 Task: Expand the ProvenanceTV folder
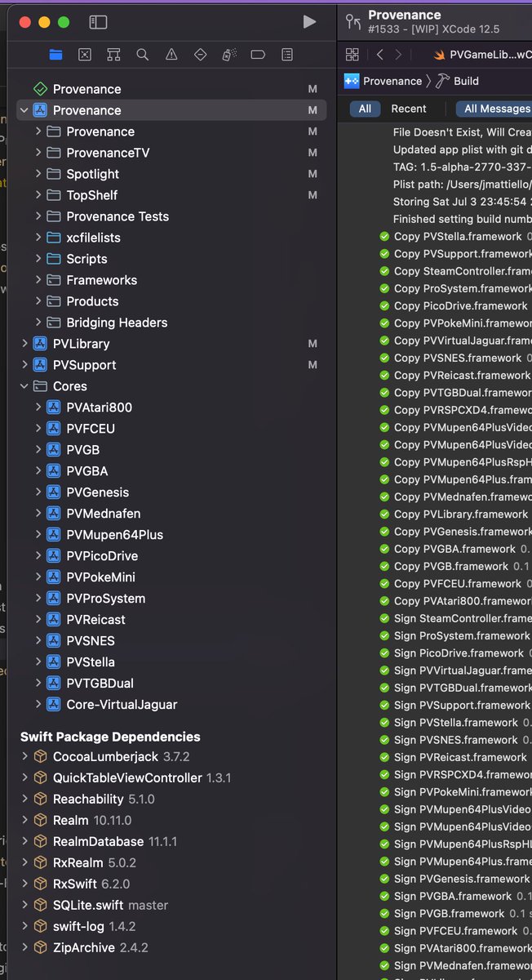(x=38, y=153)
